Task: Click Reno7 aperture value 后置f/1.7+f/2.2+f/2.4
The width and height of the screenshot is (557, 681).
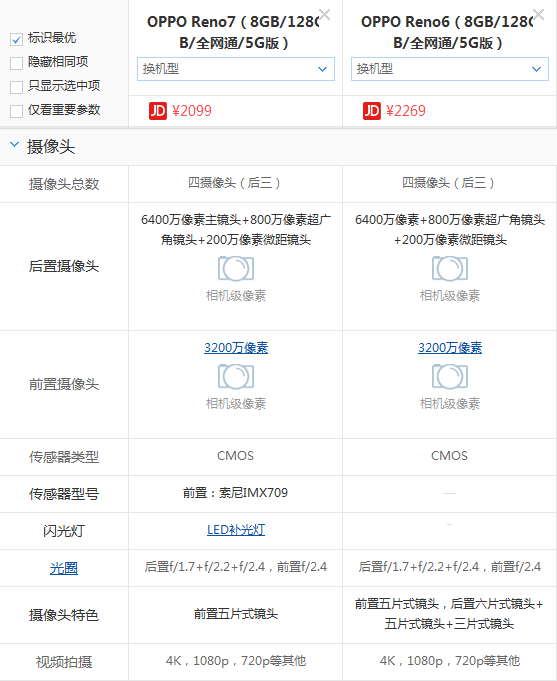Action: click(236, 567)
